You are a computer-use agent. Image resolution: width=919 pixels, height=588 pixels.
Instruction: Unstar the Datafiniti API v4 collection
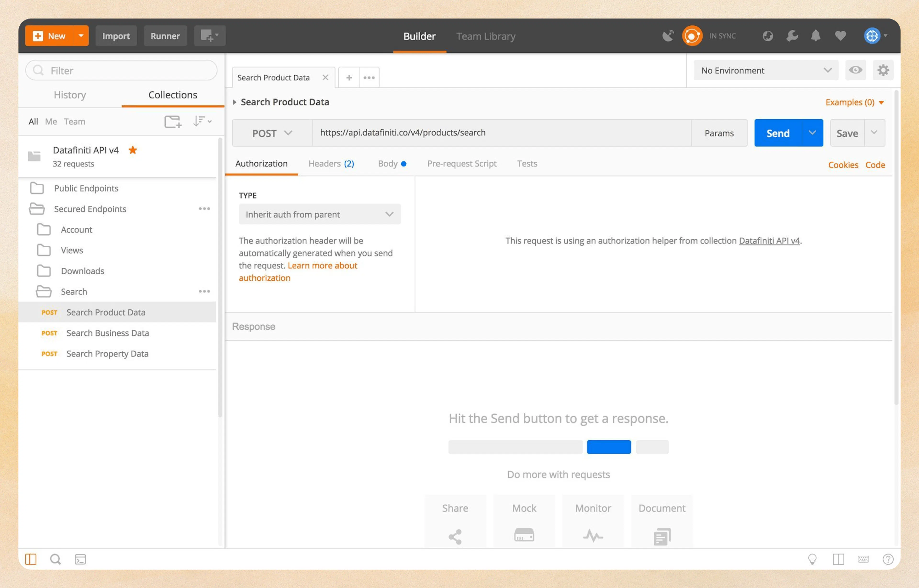pyautogui.click(x=133, y=150)
